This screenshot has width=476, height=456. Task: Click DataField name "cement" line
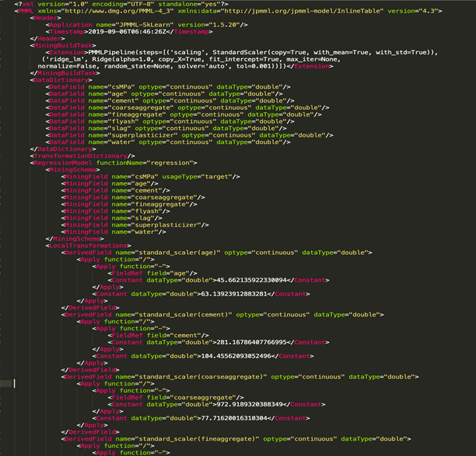point(170,101)
